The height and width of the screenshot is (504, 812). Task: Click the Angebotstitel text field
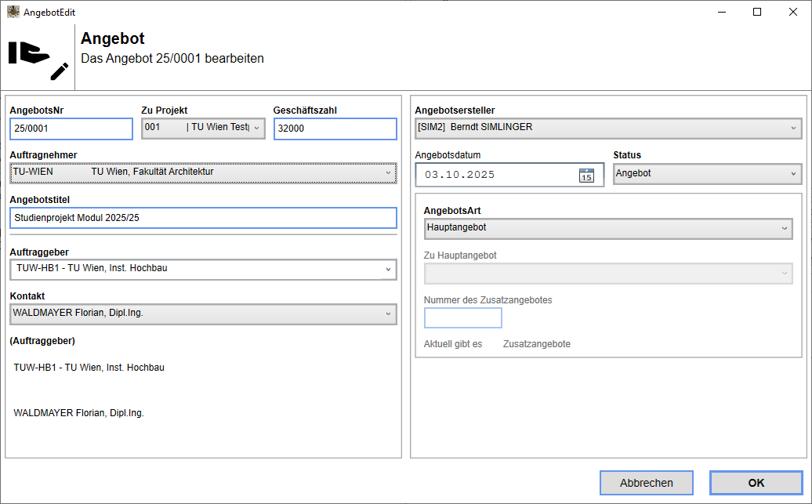click(203, 218)
